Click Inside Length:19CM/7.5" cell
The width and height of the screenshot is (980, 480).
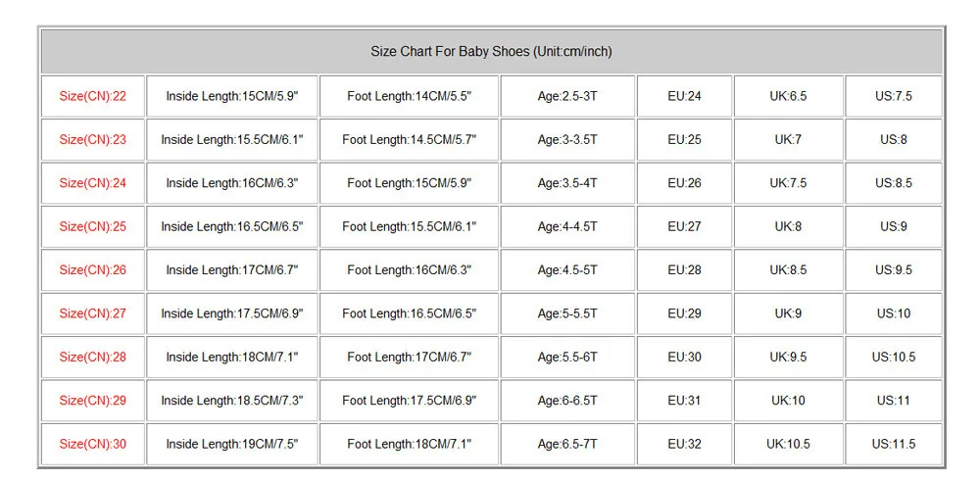pos(232,444)
